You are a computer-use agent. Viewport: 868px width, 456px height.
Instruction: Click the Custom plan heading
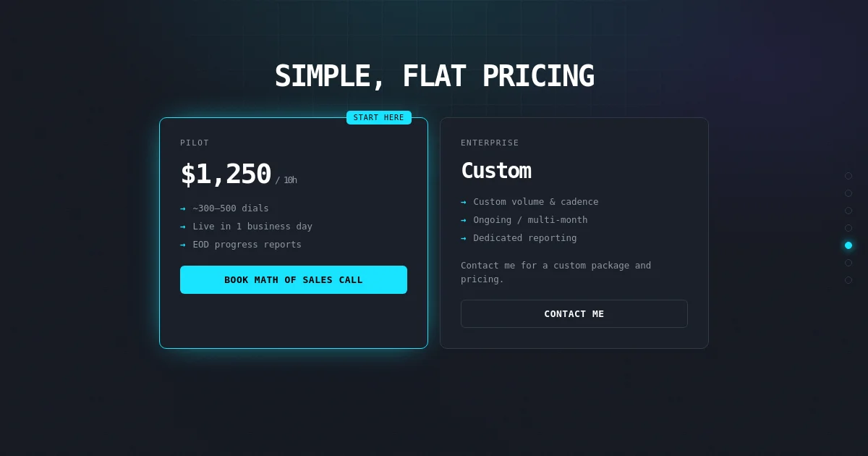pyautogui.click(x=496, y=171)
